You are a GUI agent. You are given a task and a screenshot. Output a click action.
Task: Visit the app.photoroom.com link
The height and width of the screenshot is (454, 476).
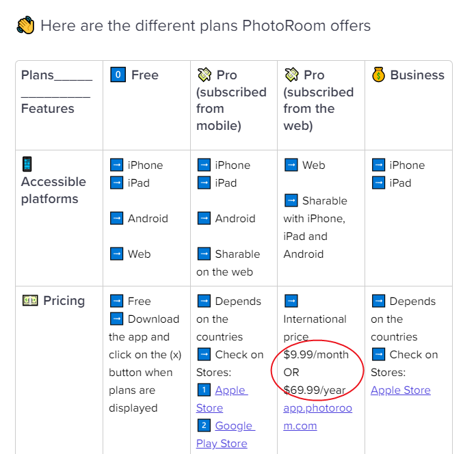318,416
